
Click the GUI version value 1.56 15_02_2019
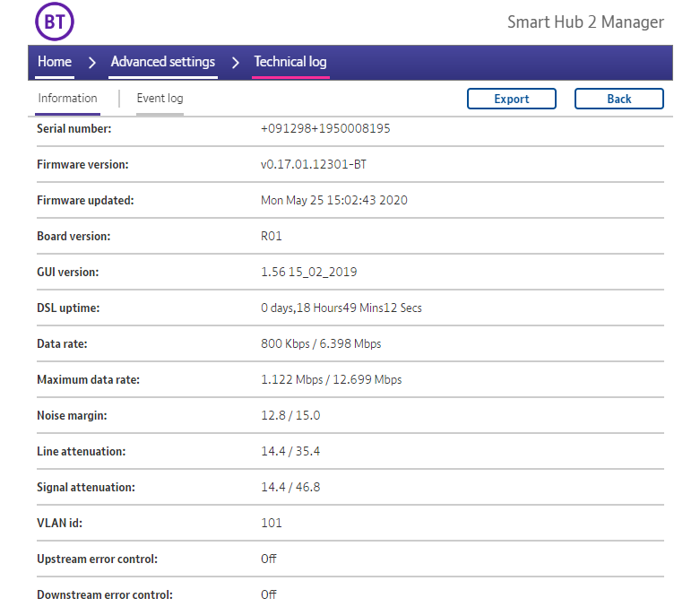click(x=308, y=273)
